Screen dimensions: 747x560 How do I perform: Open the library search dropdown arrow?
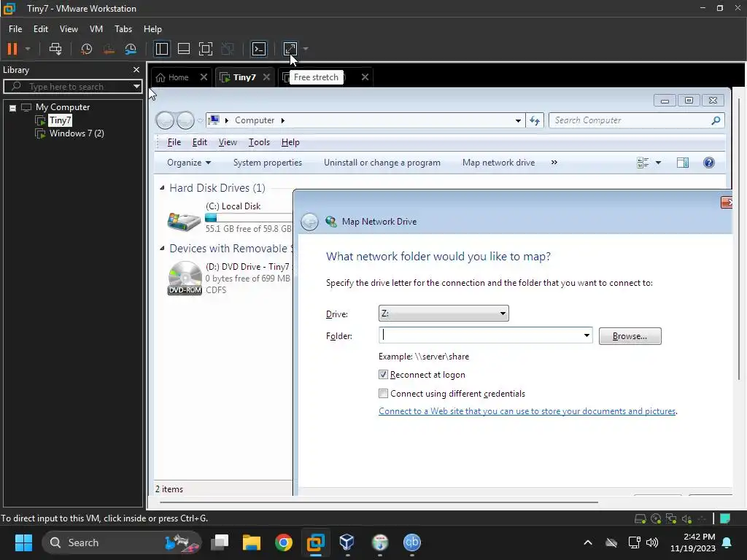click(x=136, y=87)
